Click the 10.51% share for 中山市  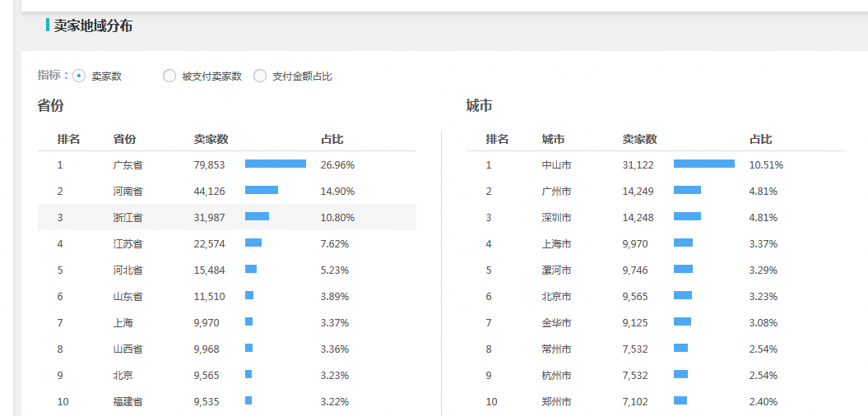[x=767, y=165]
